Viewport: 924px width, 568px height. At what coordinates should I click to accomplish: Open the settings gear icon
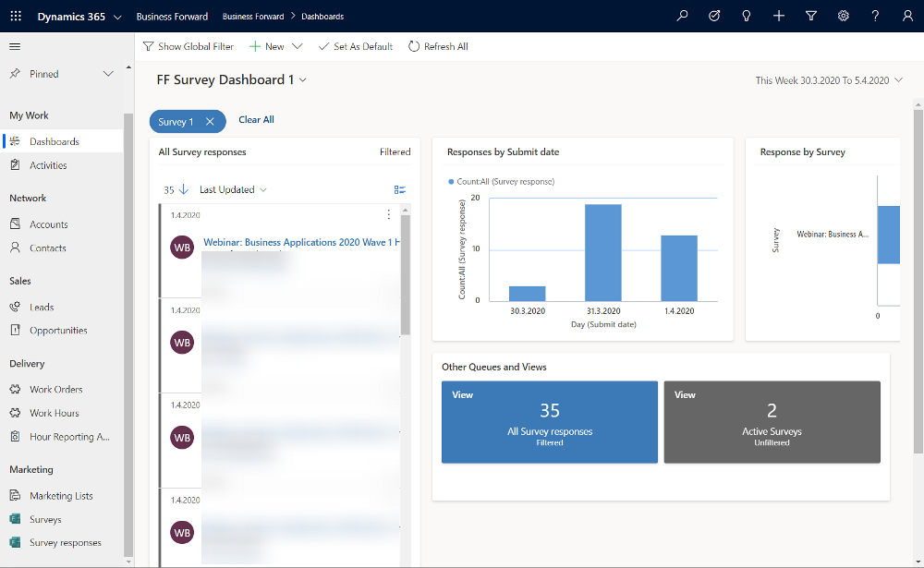tap(844, 16)
